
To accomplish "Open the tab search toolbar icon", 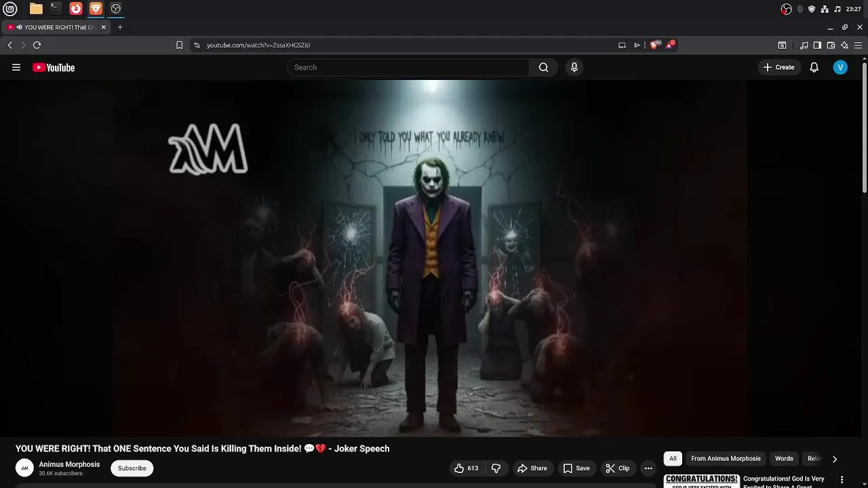I will (782, 45).
